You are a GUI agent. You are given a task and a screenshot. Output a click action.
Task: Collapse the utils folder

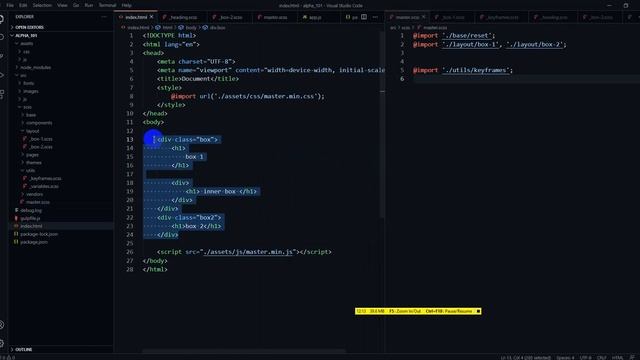(30, 170)
